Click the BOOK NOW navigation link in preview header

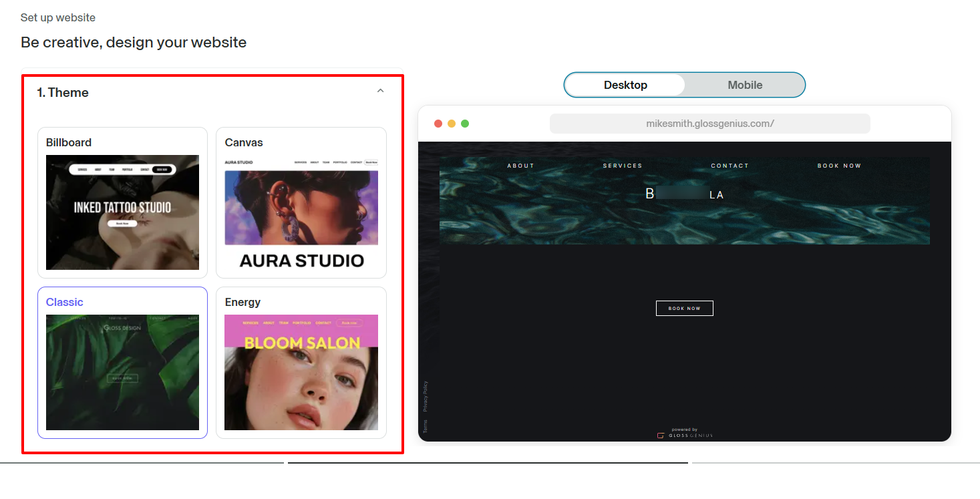pos(839,165)
